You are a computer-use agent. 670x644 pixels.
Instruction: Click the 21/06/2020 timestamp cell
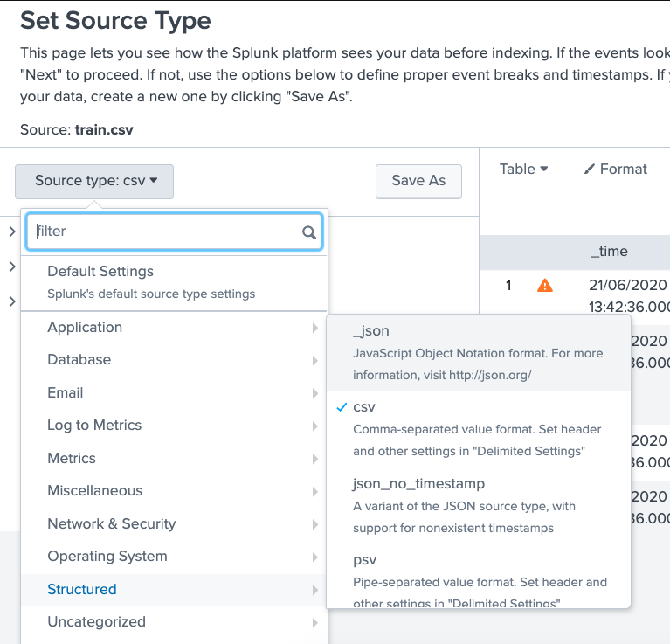628,295
